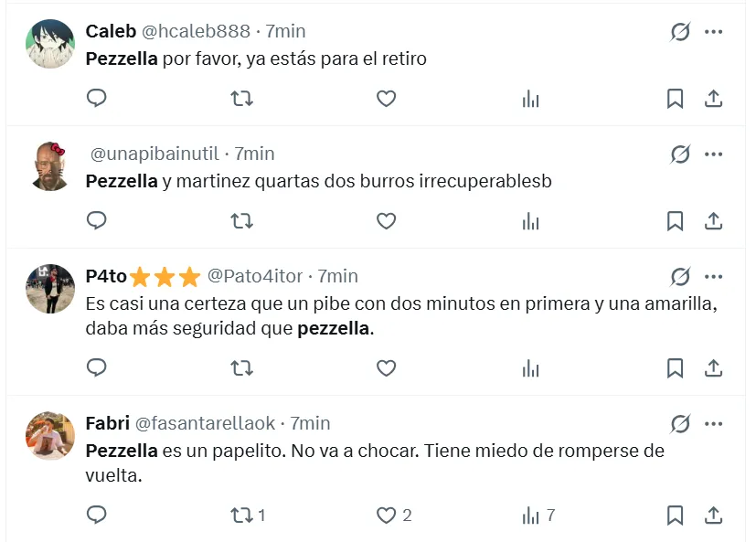Screen dimensions: 756x542
Task: Expand three-dot menu on Fabri's tweet
Action: pyautogui.click(x=714, y=423)
